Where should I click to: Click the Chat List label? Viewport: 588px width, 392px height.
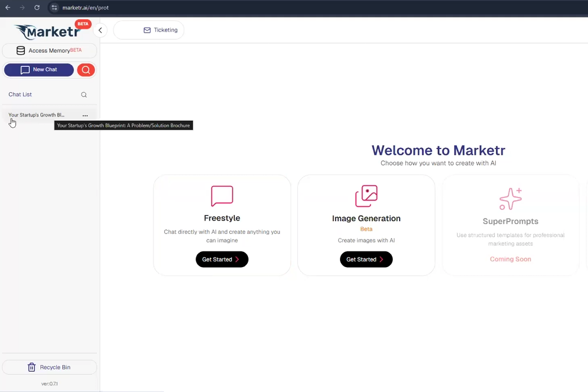coord(20,94)
